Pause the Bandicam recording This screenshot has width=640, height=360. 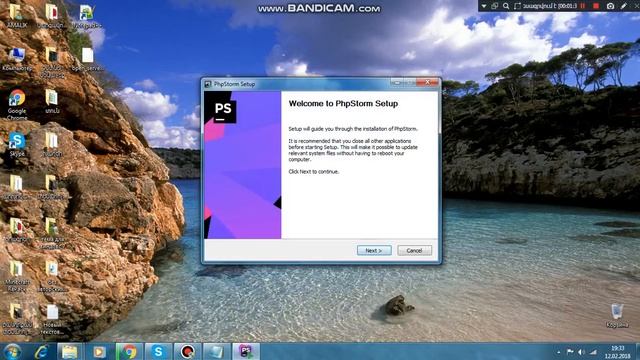(583, 6)
